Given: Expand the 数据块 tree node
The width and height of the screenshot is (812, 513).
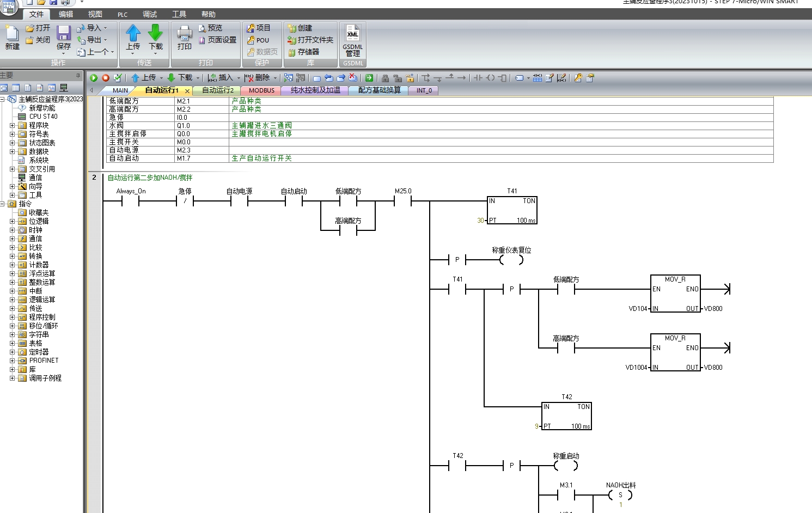Looking at the screenshot, I should (12, 151).
